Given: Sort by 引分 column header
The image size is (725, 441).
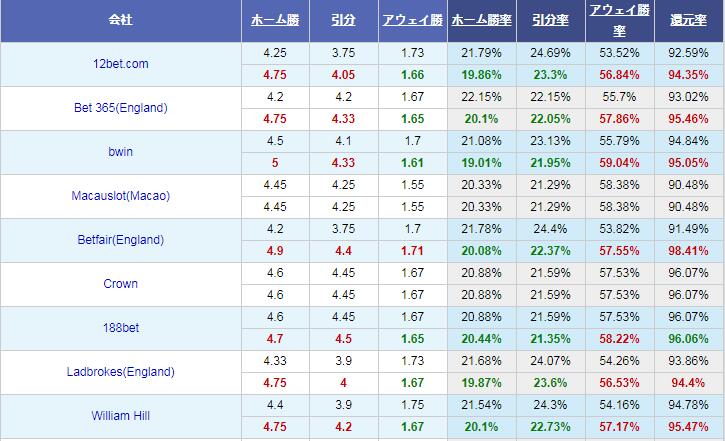Looking at the screenshot, I should tap(344, 20).
